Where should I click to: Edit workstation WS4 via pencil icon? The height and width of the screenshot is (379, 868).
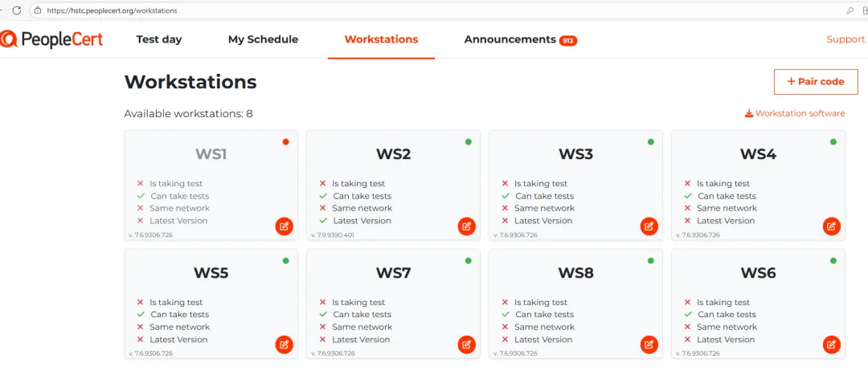[x=831, y=226]
